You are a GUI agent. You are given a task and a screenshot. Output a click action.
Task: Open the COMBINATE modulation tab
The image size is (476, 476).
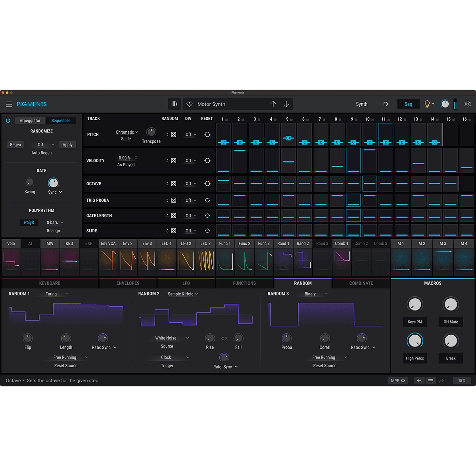(x=361, y=283)
